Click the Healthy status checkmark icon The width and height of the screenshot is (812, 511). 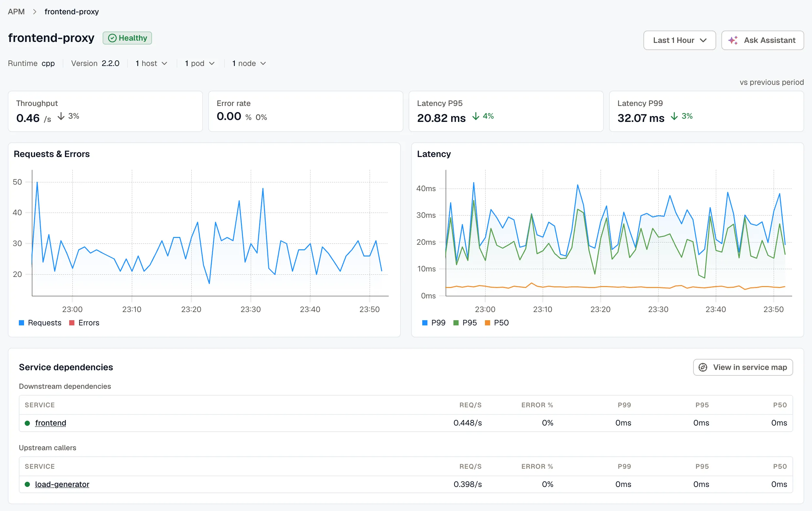[x=112, y=38]
